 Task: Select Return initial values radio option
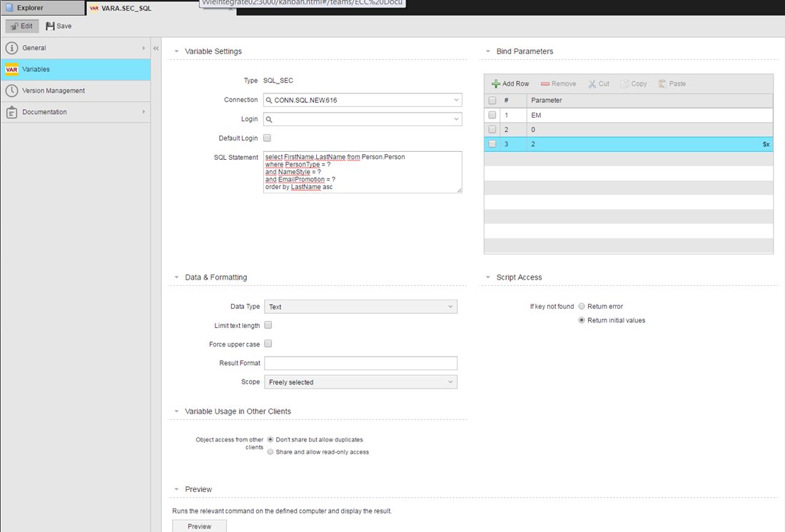tap(582, 320)
